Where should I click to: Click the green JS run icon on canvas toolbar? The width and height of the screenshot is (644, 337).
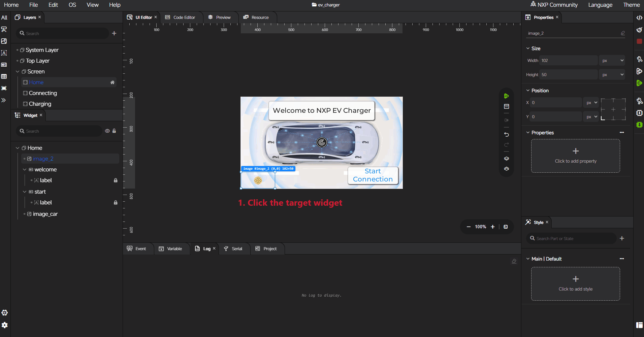(x=506, y=96)
